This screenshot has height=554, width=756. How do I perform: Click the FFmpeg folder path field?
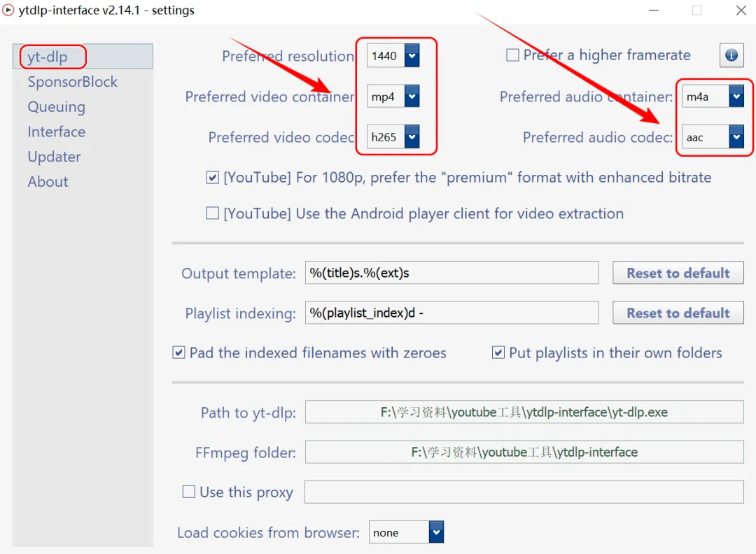(524, 452)
